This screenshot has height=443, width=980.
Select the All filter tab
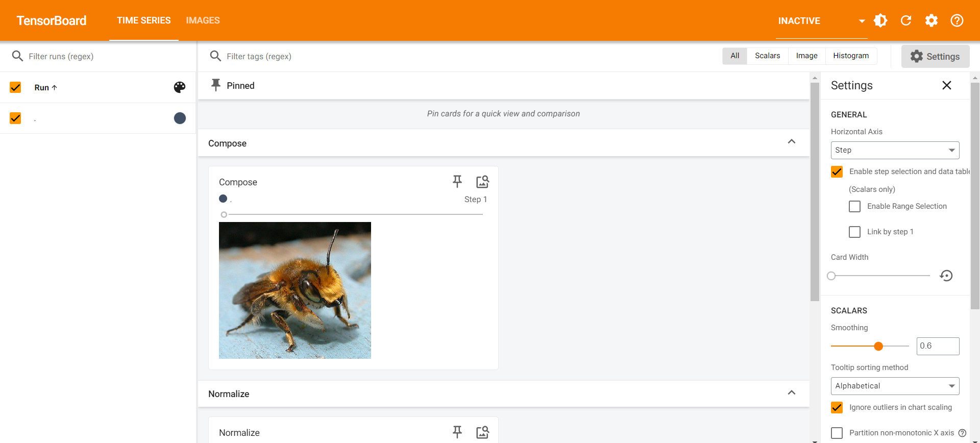[x=734, y=56]
